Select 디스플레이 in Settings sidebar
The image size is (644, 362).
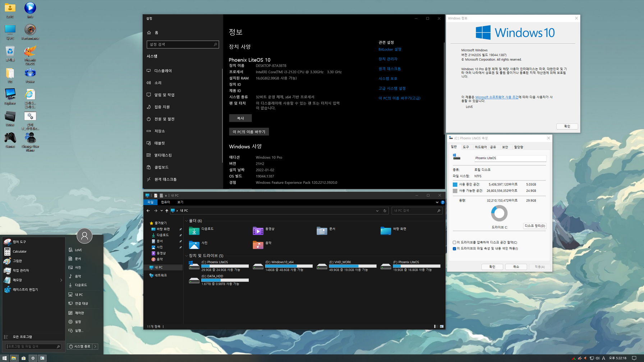tap(183, 71)
